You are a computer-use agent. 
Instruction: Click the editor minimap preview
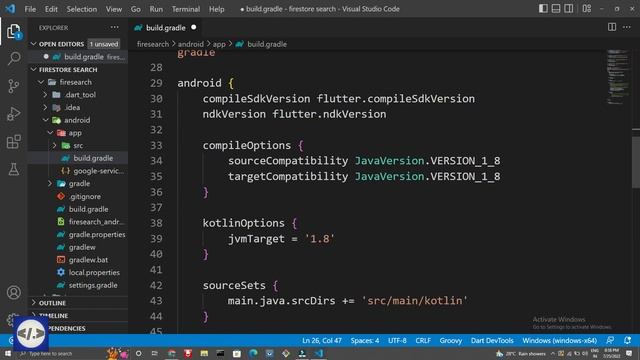[618, 77]
